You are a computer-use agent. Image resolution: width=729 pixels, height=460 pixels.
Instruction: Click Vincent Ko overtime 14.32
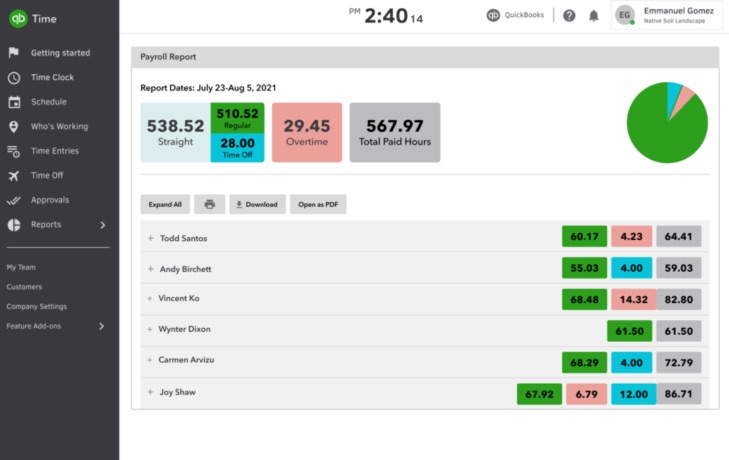point(633,300)
